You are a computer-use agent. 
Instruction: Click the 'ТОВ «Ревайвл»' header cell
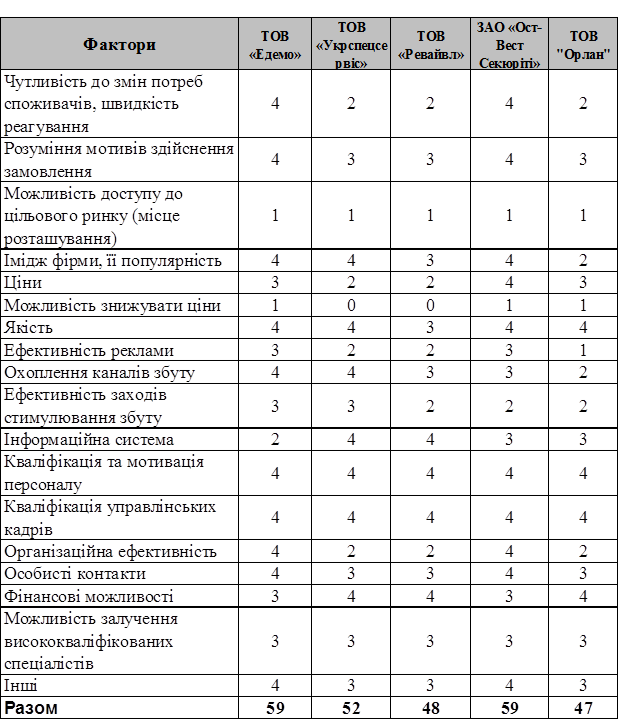pos(430,44)
